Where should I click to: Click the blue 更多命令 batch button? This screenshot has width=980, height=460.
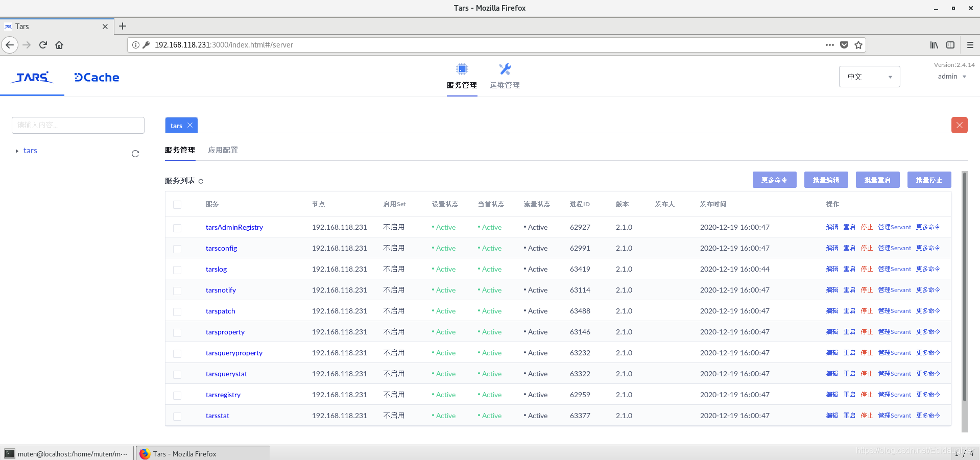tap(774, 180)
